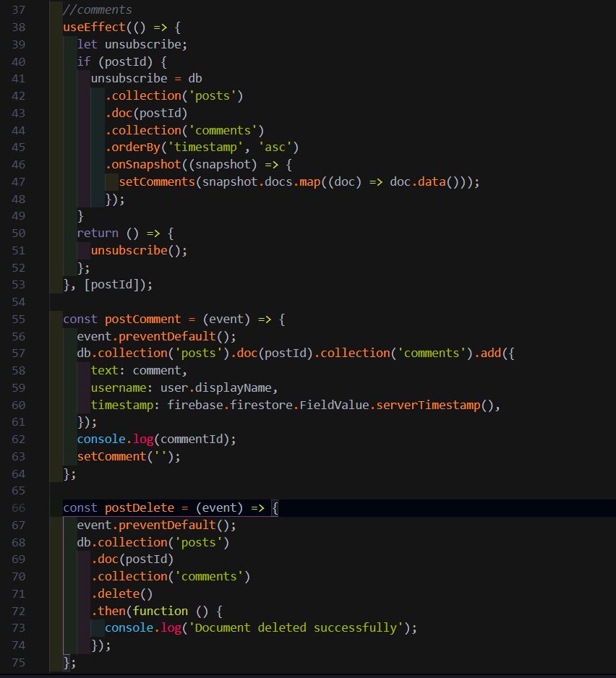Click 'serverTimestamp()' on line 60

pyautogui.click(x=435, y=405)
